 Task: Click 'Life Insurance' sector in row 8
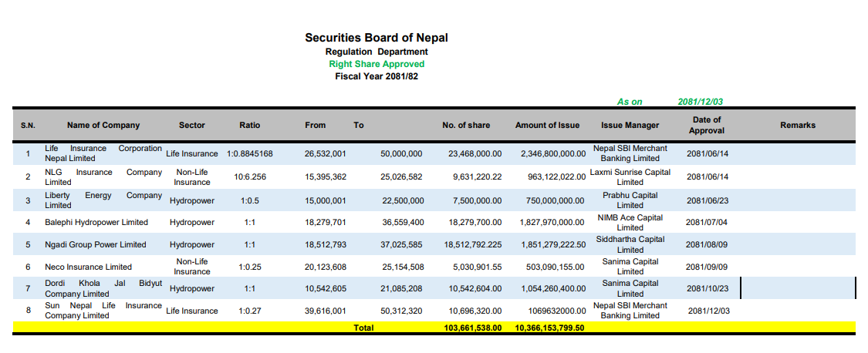(x=192, y=311)
